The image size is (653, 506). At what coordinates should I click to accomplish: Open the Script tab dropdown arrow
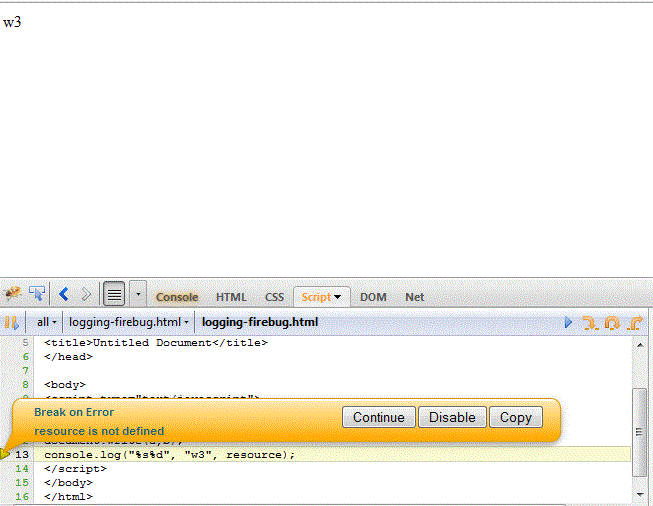(x=338, y=297)
